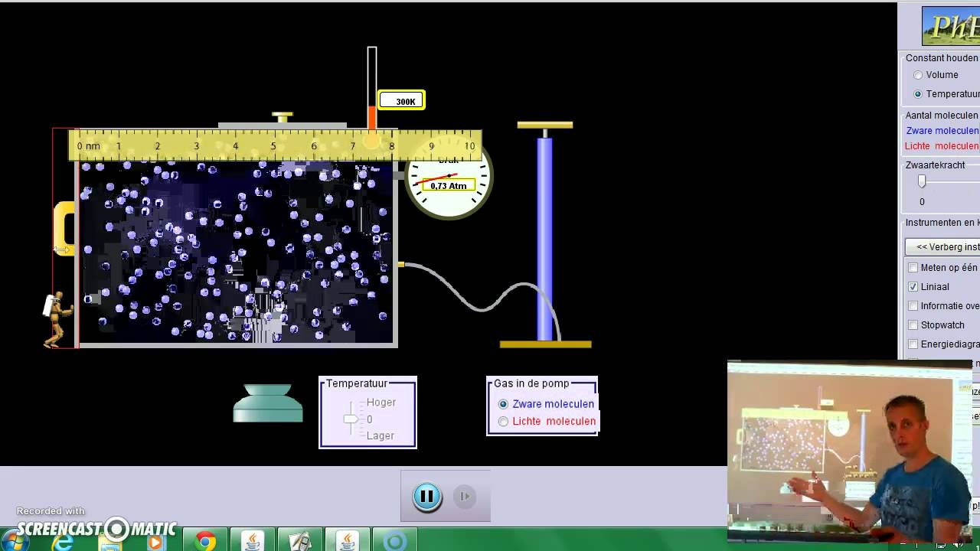Click Lichte moleculen under Aantal moleculen
The image size is (980, 551).
pyautogui.click(x=942, y=146)
